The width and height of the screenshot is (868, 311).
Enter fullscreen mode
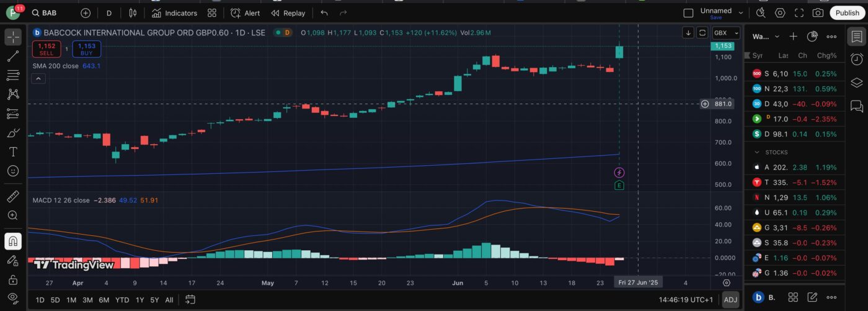(799, 13)
